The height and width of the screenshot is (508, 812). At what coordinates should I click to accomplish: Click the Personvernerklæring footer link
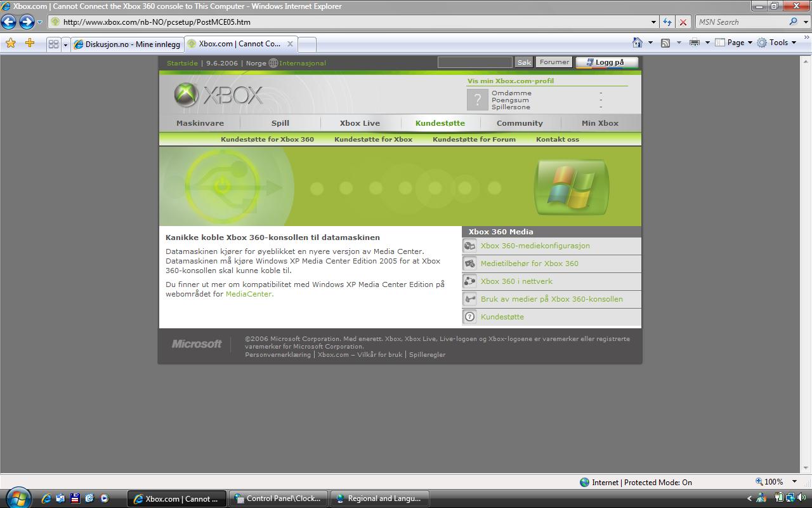click(278, 354)
